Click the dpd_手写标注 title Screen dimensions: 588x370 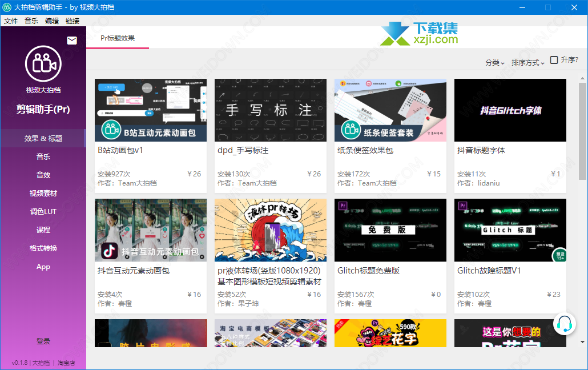243,151
